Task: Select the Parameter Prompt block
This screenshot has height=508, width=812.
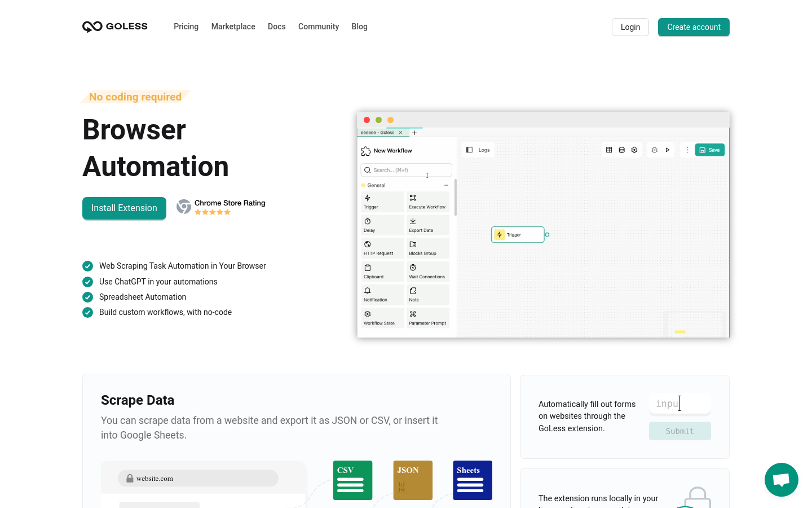Action: coord(427,318)
